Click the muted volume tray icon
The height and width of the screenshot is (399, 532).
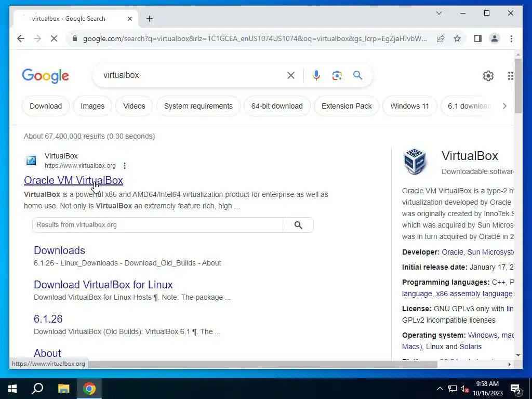pos(464,389)
